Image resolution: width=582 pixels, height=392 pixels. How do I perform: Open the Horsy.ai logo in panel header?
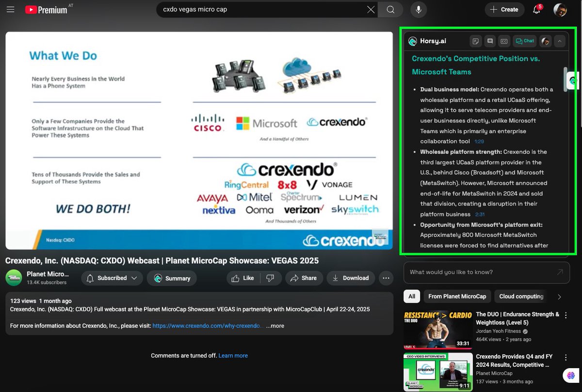(413, 41)
